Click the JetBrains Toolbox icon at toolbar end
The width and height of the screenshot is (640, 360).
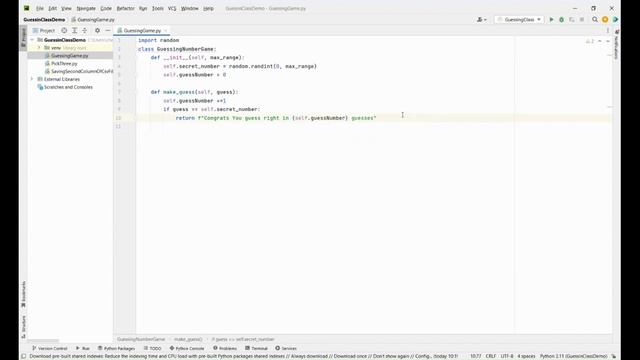click(615, 20)
